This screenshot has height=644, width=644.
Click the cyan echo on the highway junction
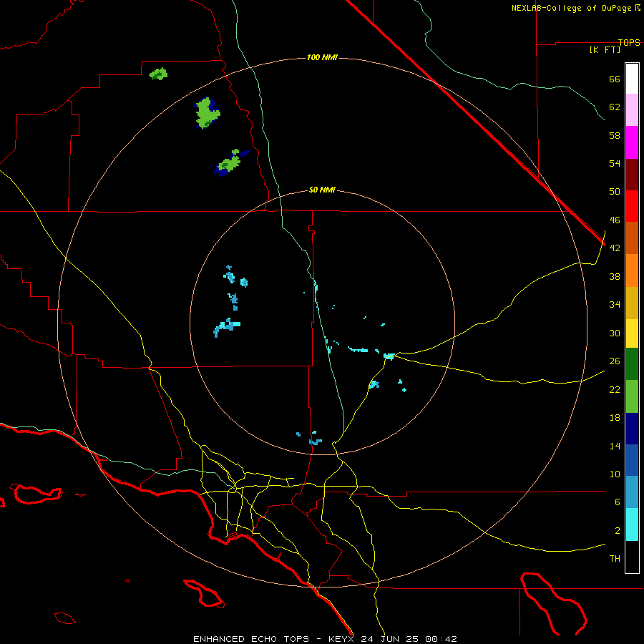tap(389, 356)
